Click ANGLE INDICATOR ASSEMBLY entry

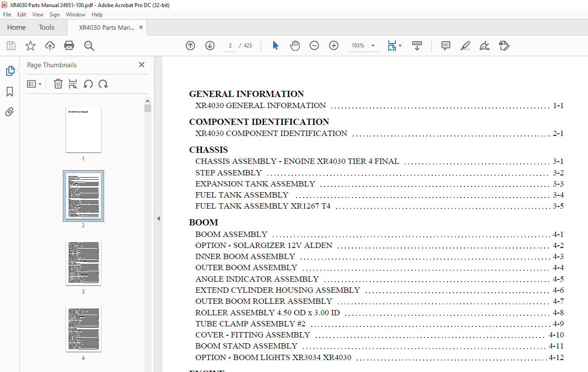tap(257, 279)
